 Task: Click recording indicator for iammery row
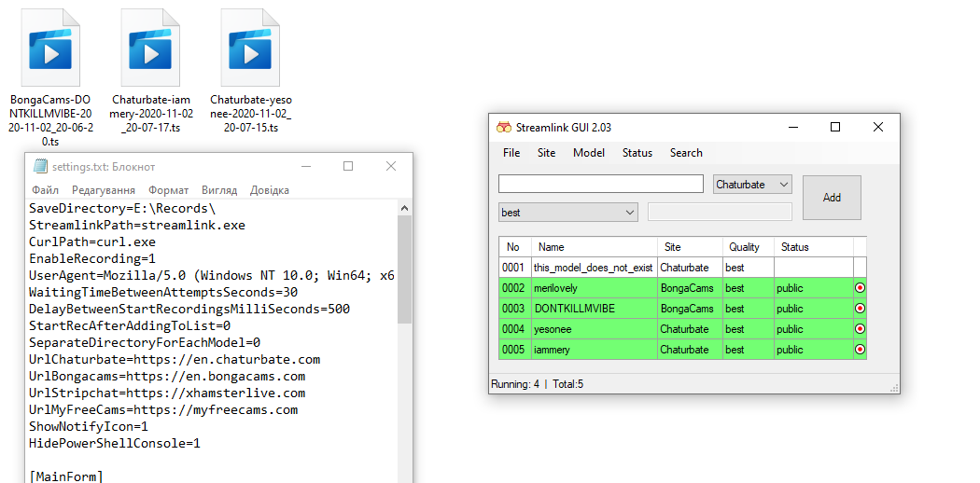pos(860,350)
